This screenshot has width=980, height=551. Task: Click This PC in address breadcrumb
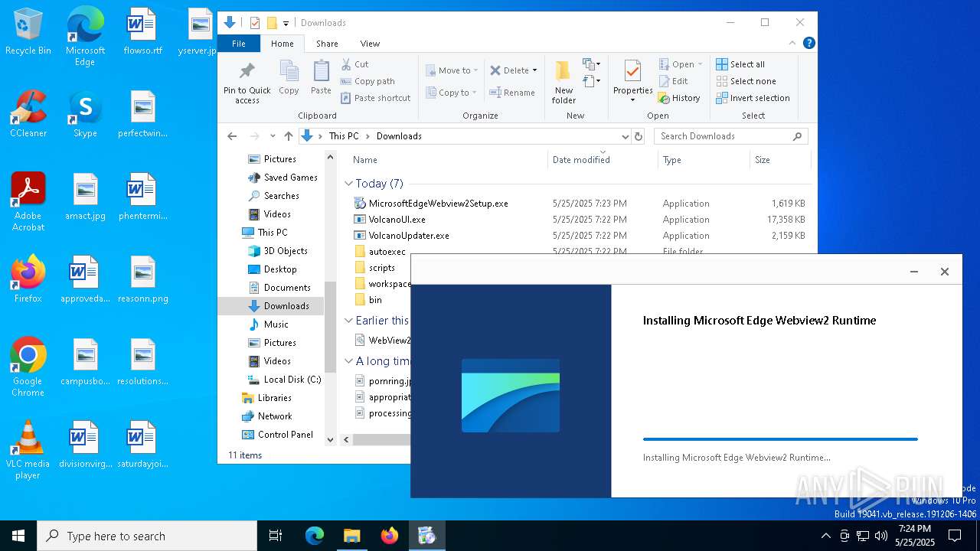pyautogui.click(x=344, y=136)
